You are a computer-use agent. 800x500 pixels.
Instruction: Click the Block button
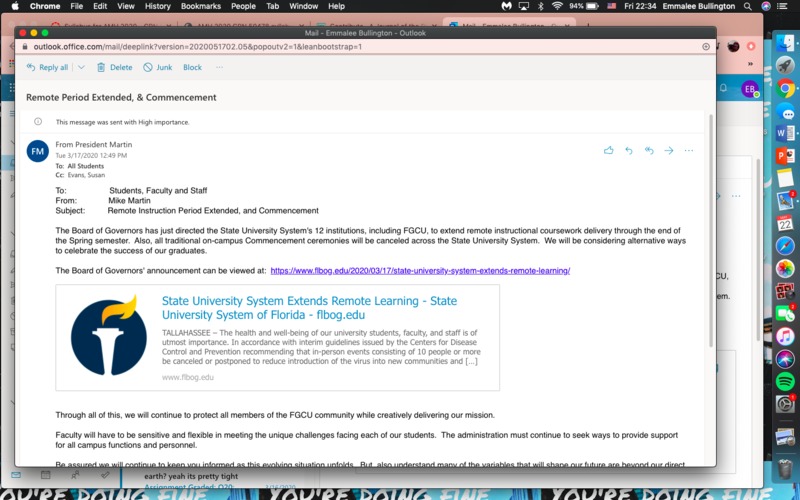tap(192, 67)
